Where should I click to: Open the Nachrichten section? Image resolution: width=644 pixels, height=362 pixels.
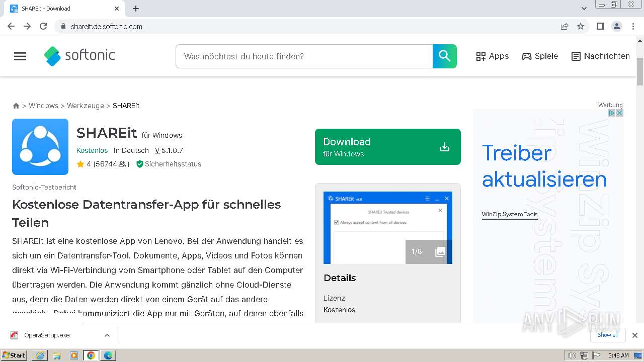coord(601,56)
